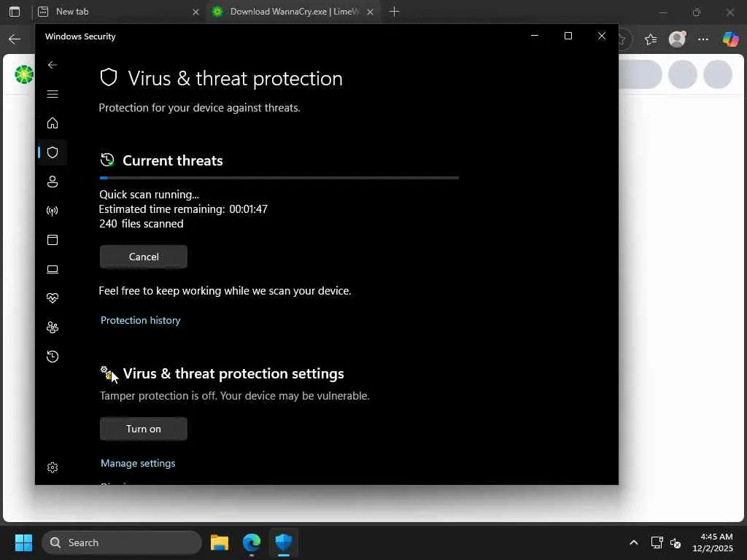This screenshot has height=560, width=747.
Task: Open App & browser control icon
Action: 53,239
